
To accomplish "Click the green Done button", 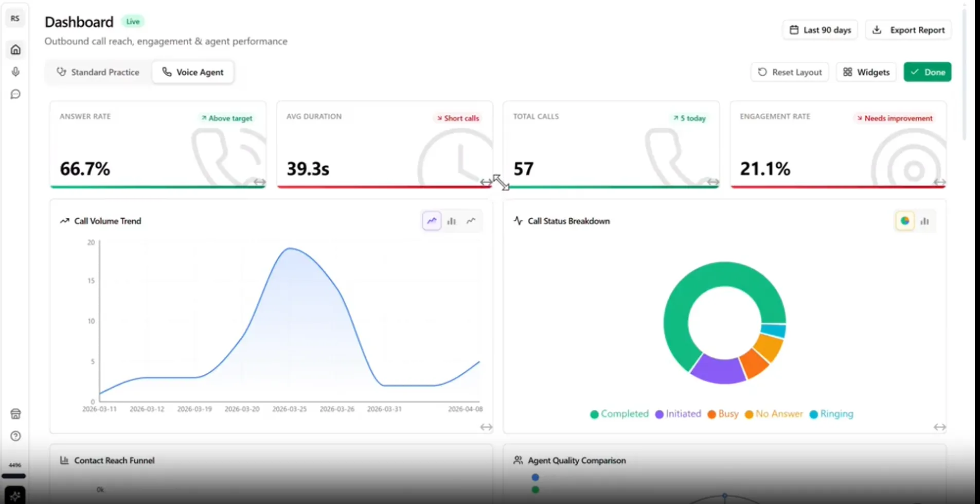I will [928, 72].
